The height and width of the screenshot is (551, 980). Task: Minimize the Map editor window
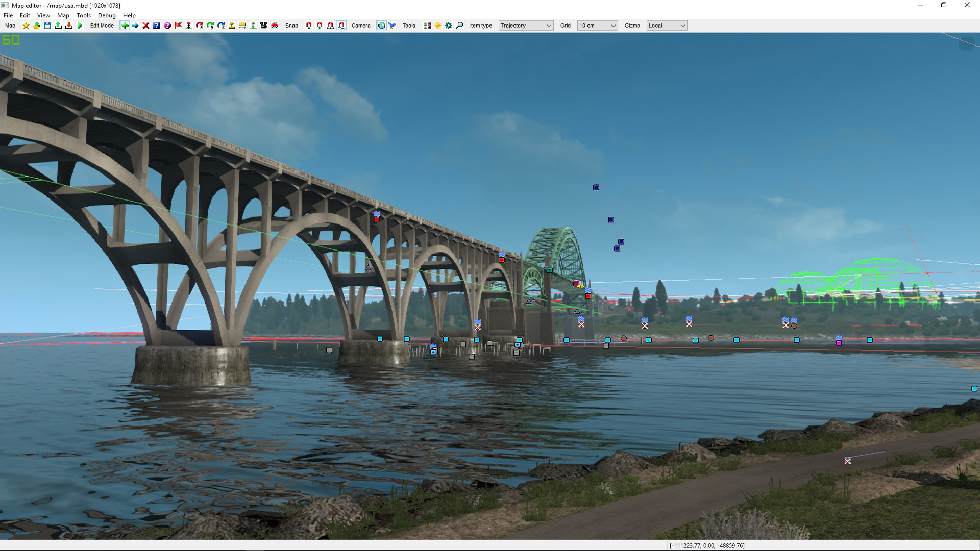point(921,5)
